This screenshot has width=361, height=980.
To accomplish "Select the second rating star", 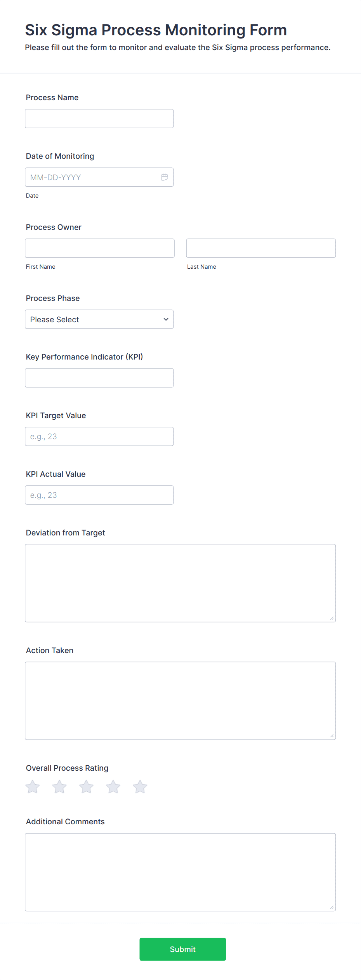I will click(59, 787).
